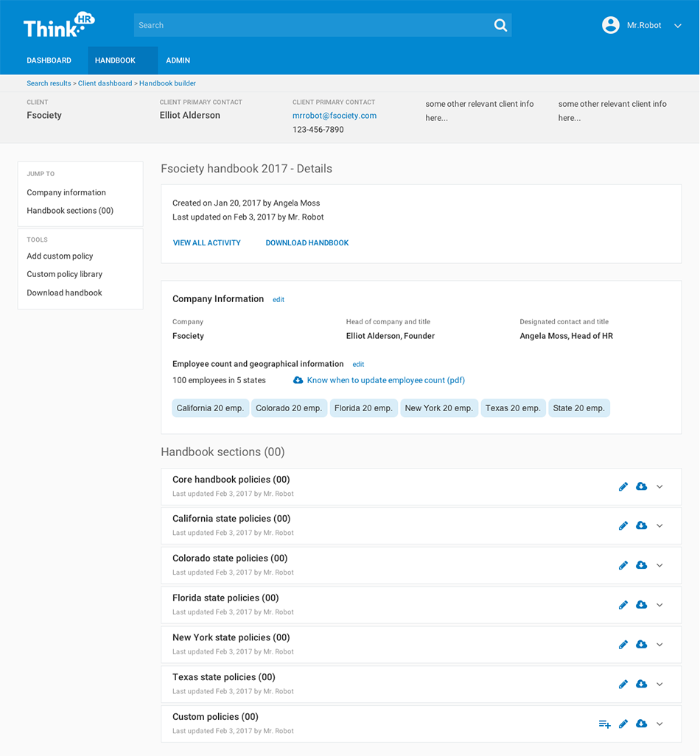Expand the Colorado state policies section
Screen dimensions: 700x756
(x=659, y=565)
